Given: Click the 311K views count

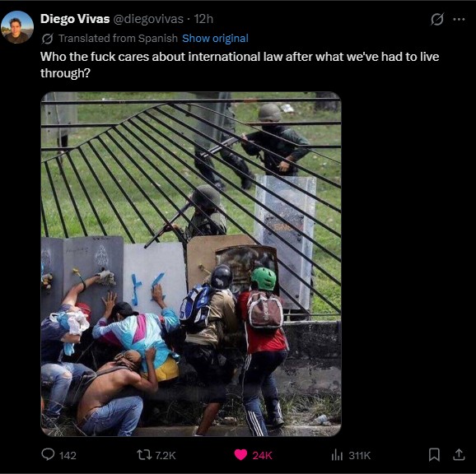Looking at the screenshot, I should [x=360, y=456].
